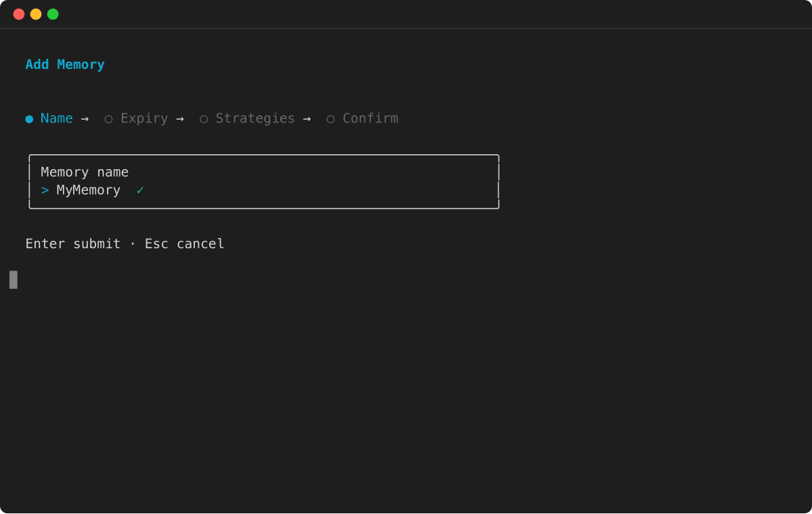This screenshot has width=812, height=514.
Task: Click the green validation checkmark beside MyMemory
Action: click(140, 190)
